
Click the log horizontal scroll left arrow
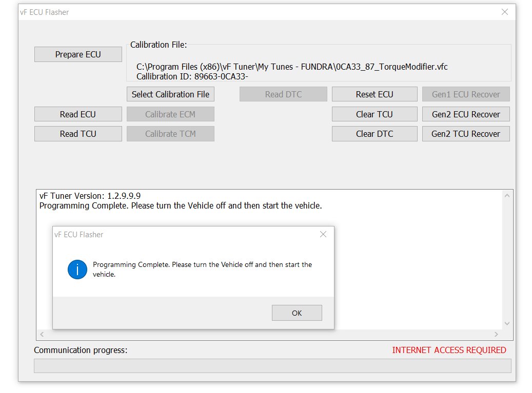(x=42, y=334)
